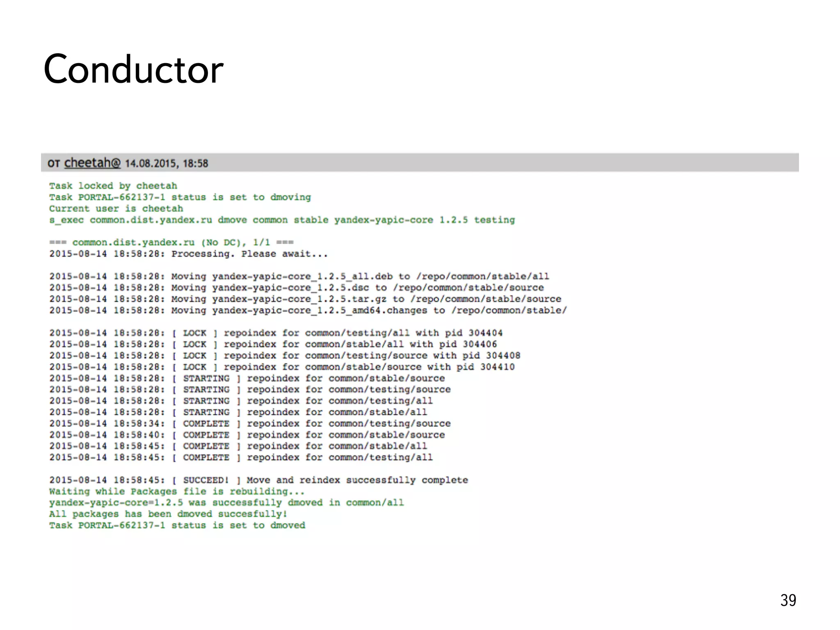Click the final 'status is set to dmoved' line
Screen dimensions: 840x630
[177, 525]
